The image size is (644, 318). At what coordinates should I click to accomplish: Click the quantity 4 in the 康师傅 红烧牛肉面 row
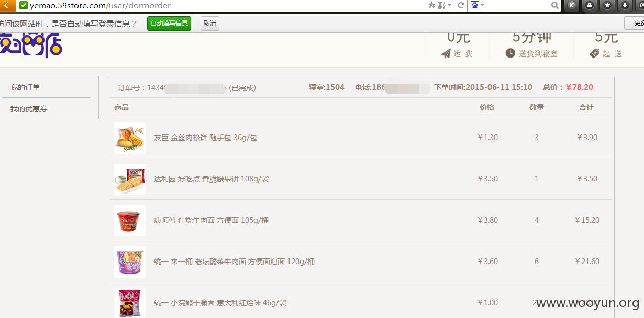[537, 220]
